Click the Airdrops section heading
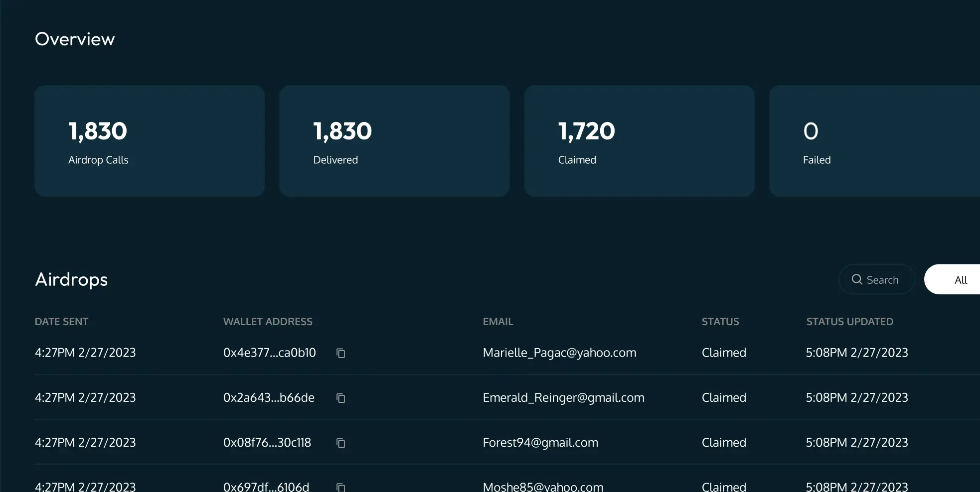The image size is (980, 492). pos(71,279)
